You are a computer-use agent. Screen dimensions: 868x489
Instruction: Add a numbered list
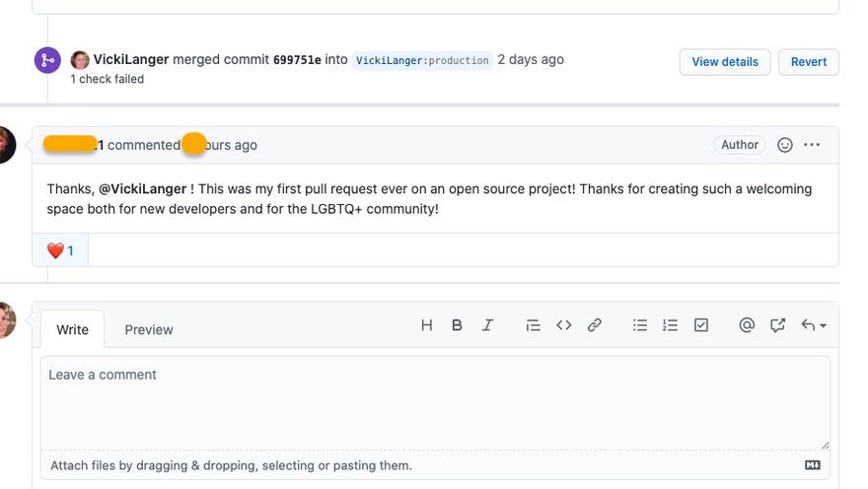pos(670,325)
